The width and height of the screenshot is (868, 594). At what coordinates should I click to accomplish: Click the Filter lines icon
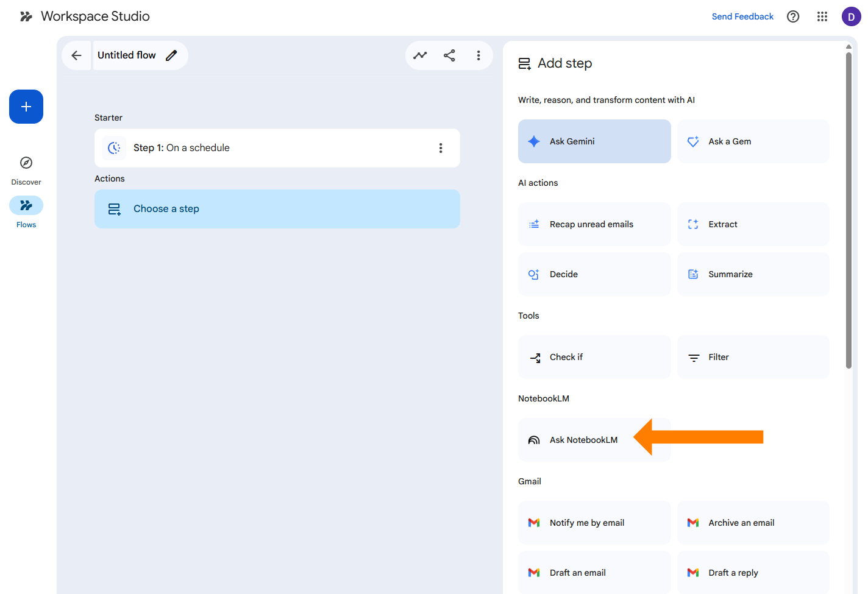pyautogui.click(x=694, y=358)
